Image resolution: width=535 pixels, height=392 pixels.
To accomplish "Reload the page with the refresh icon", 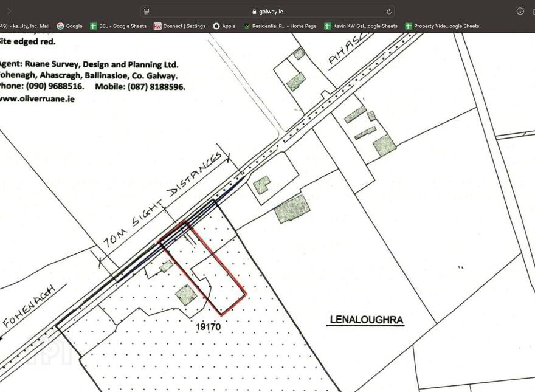I will [x=388, y=12].
